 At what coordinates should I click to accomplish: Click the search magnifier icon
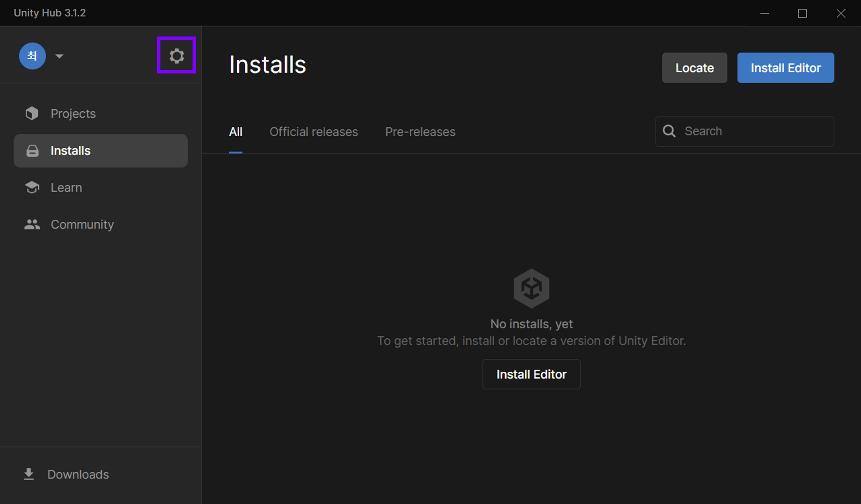(669, 131)
